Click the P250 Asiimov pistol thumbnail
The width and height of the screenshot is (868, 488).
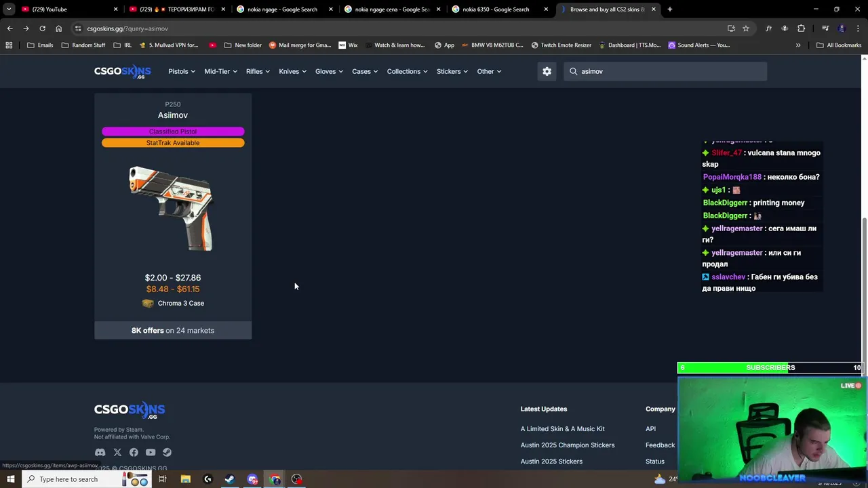pos(172,208)
